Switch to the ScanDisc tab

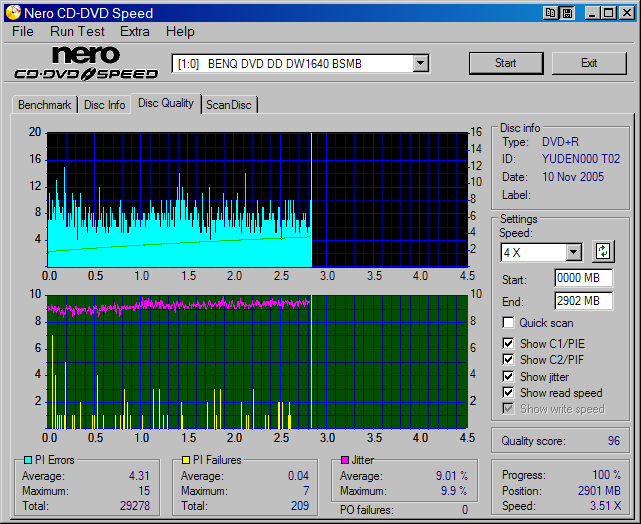coord(229,105)
